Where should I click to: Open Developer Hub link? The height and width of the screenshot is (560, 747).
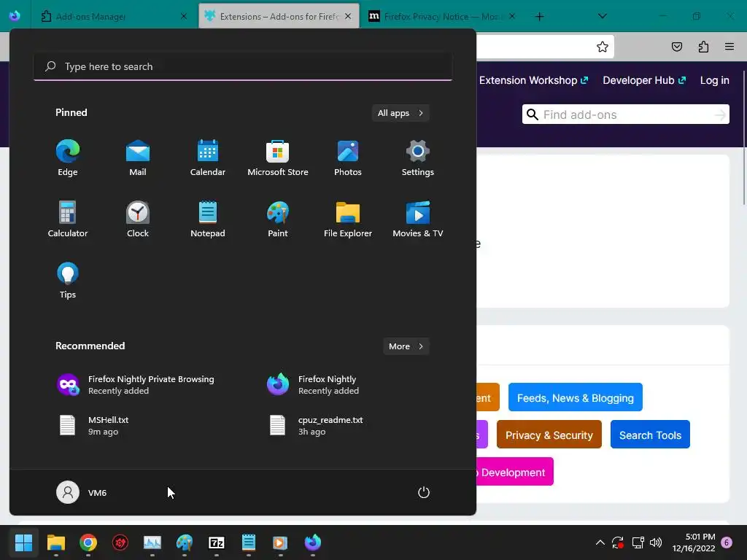point(644,80)
